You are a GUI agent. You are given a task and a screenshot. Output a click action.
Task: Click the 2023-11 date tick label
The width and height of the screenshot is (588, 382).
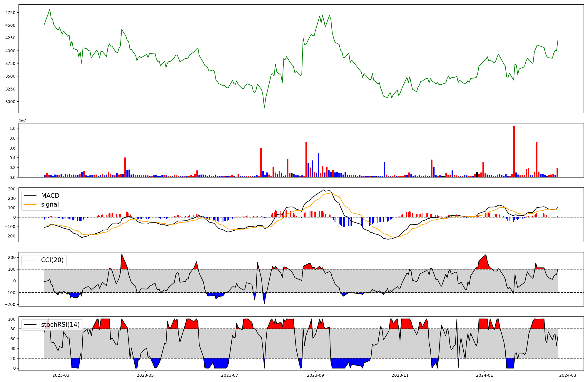(400, 375)
